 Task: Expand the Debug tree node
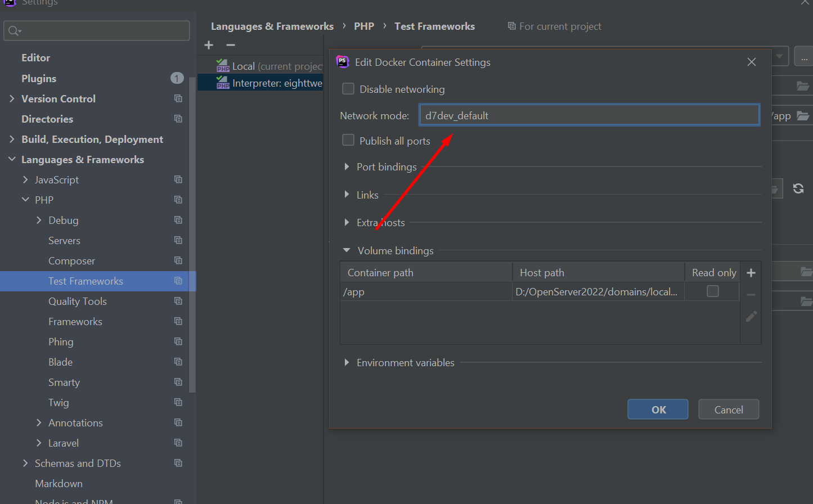pos(39,220)
